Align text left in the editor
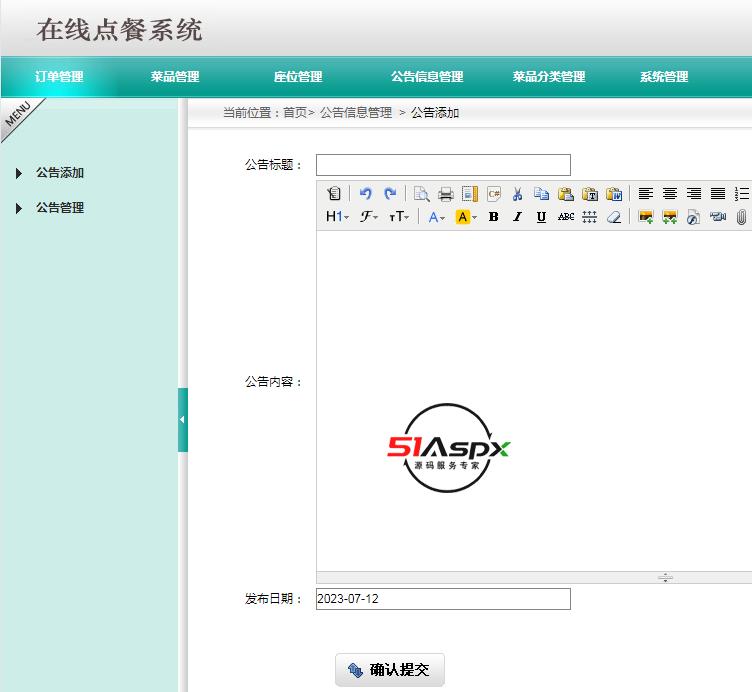 [x=646, y=194]
